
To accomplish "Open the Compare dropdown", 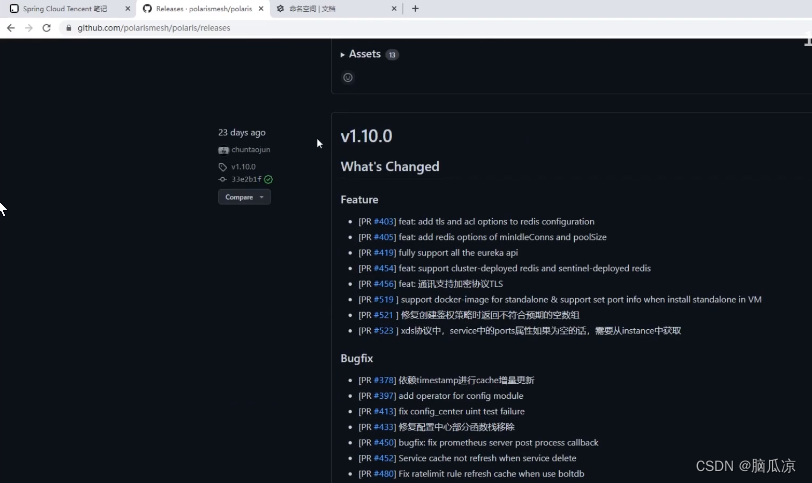I will 244,197.
